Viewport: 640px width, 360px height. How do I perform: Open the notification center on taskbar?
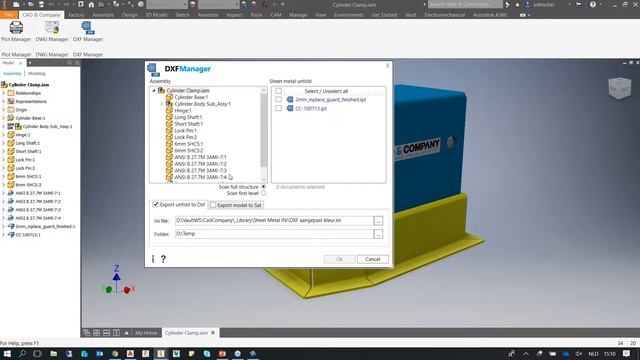(627, 353)
